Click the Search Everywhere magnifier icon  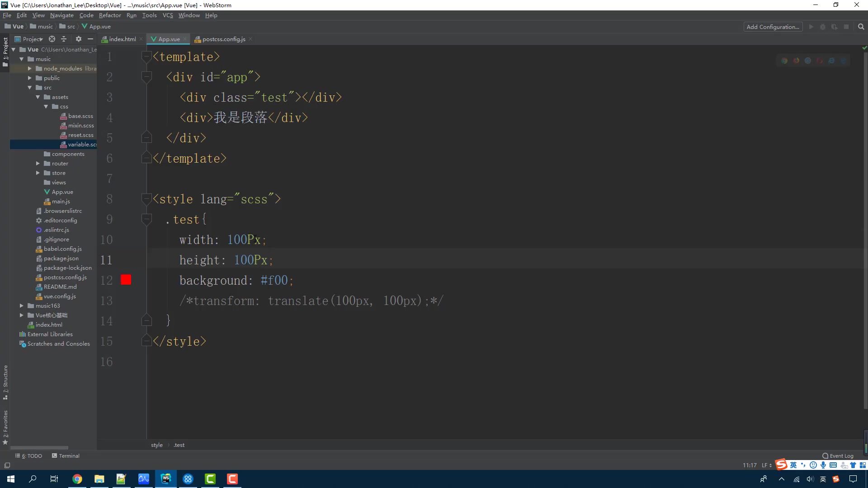tap(861, 27)
